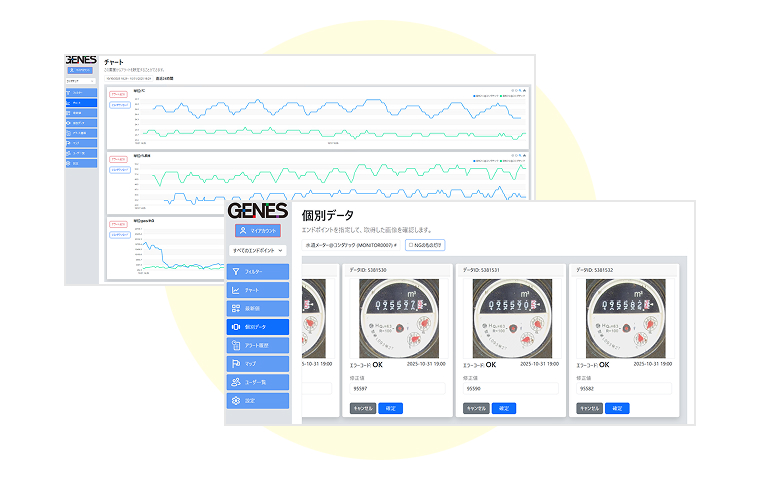Click the My Account (マイアカウント) button
Viewport: 760px width, 480px height.
(x=258, y=230)
